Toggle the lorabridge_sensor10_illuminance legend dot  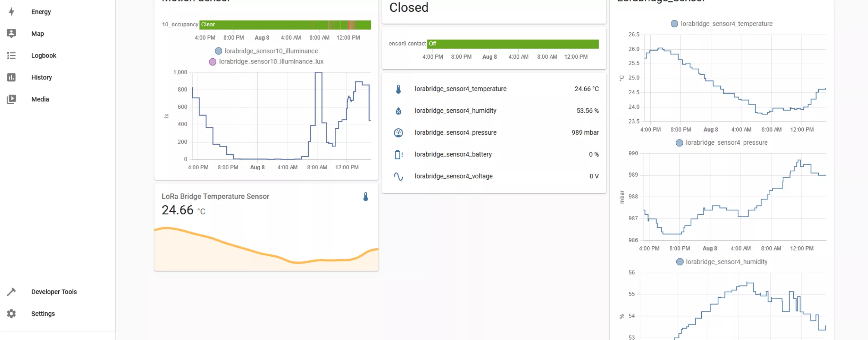(x=218, y=51)
